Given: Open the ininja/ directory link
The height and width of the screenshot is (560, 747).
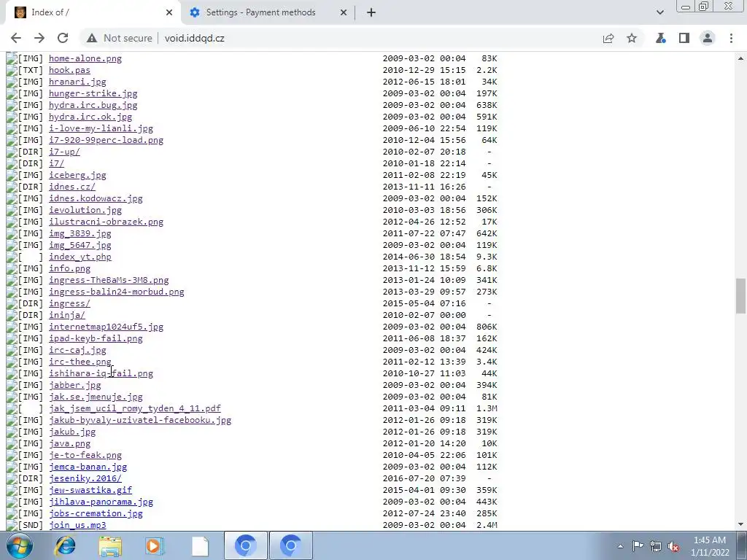Looking at the screenshot, I should click(66, 315).
